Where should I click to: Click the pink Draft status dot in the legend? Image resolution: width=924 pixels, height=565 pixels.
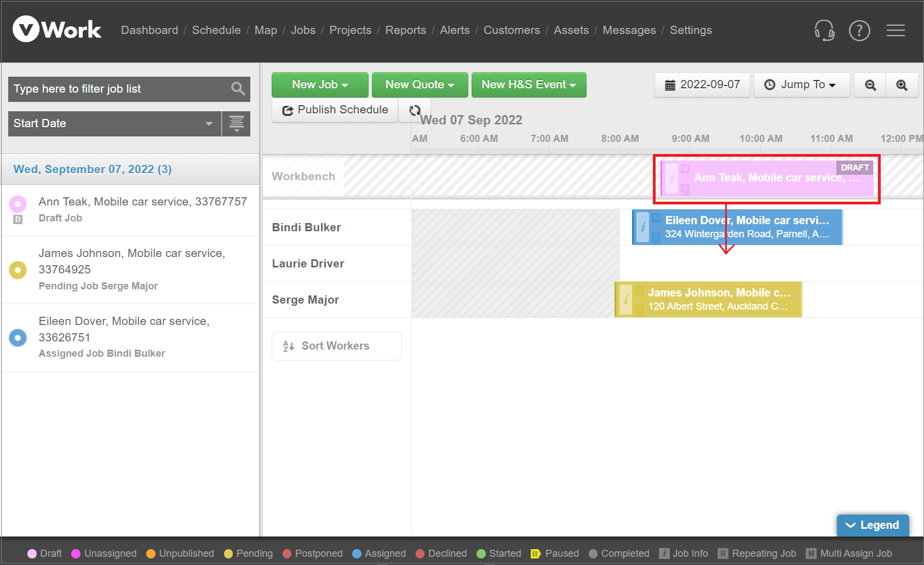32,553
